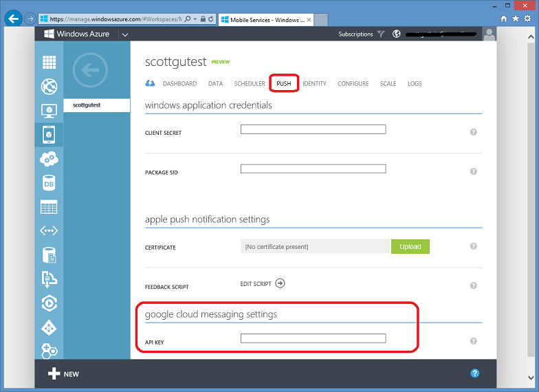Open the cylinder-with-document icon in sidebar

pos(49,255)
